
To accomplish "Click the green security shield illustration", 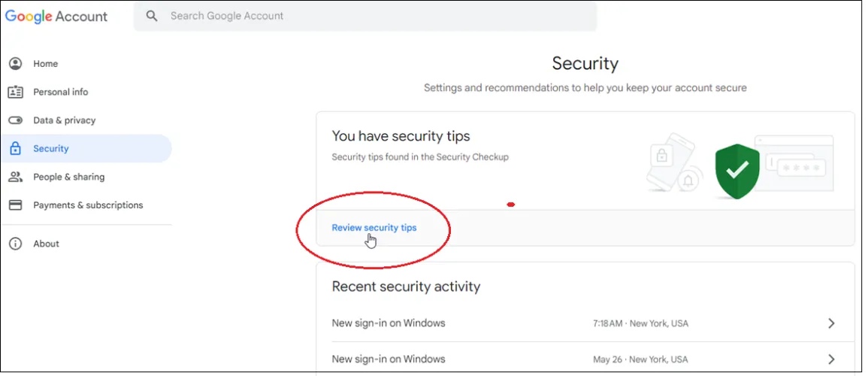I will pos(736,171).
